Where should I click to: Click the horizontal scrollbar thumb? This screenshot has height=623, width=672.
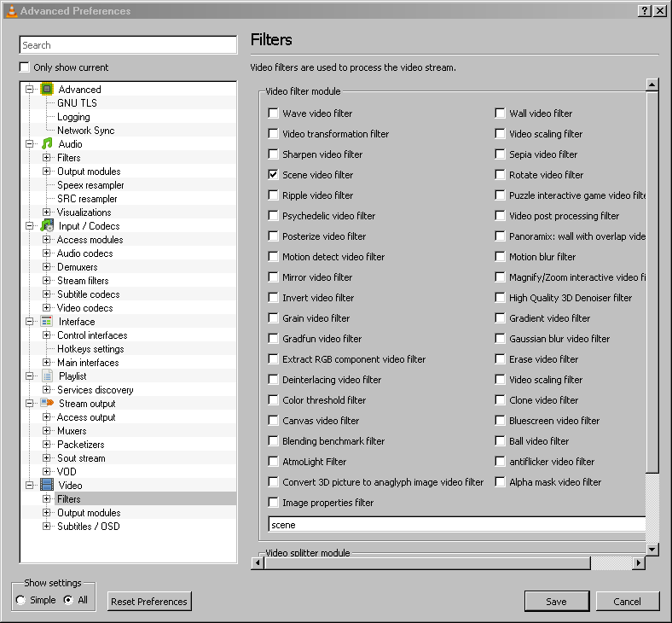click(x=427, y=562)
